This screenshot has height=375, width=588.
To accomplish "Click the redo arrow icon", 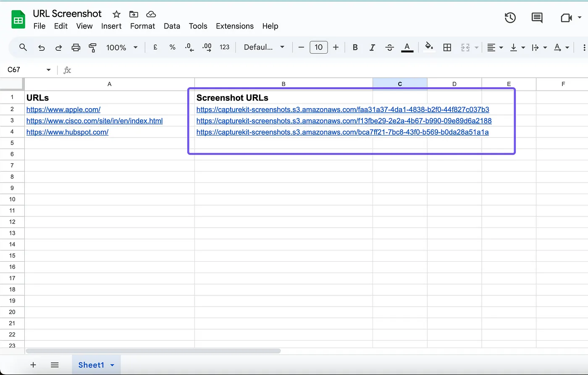I will [58, 47].
